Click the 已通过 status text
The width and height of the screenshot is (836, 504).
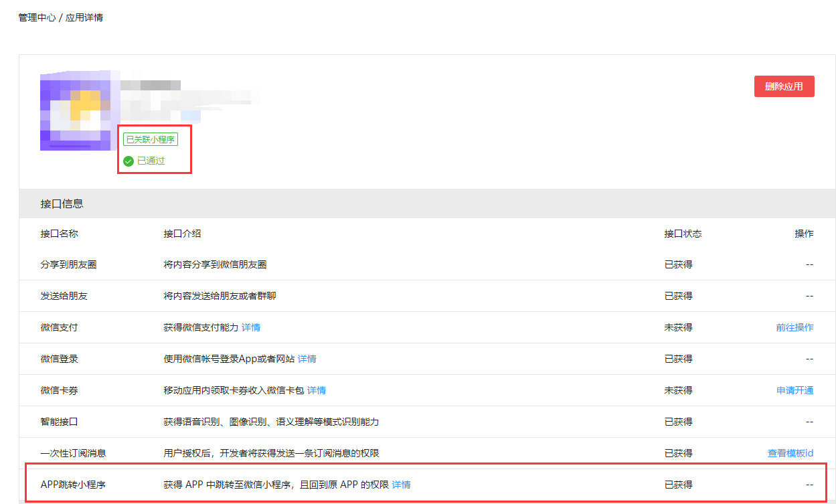click(x=151, y=161)
